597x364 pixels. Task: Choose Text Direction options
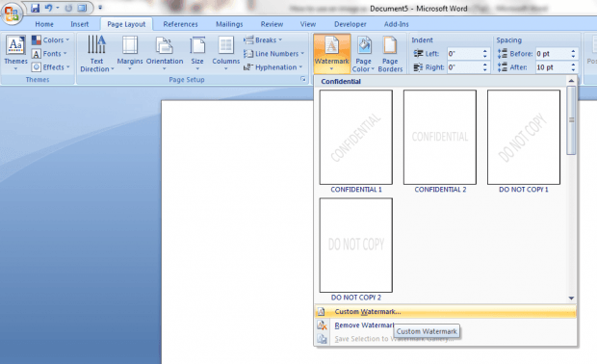96,53
